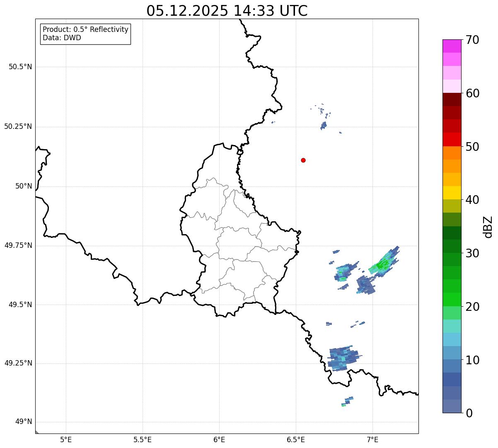The height and width of the screenshot is (448, 498).
Task: Click the 6.5°E longitude label
Action: [296, 439]
